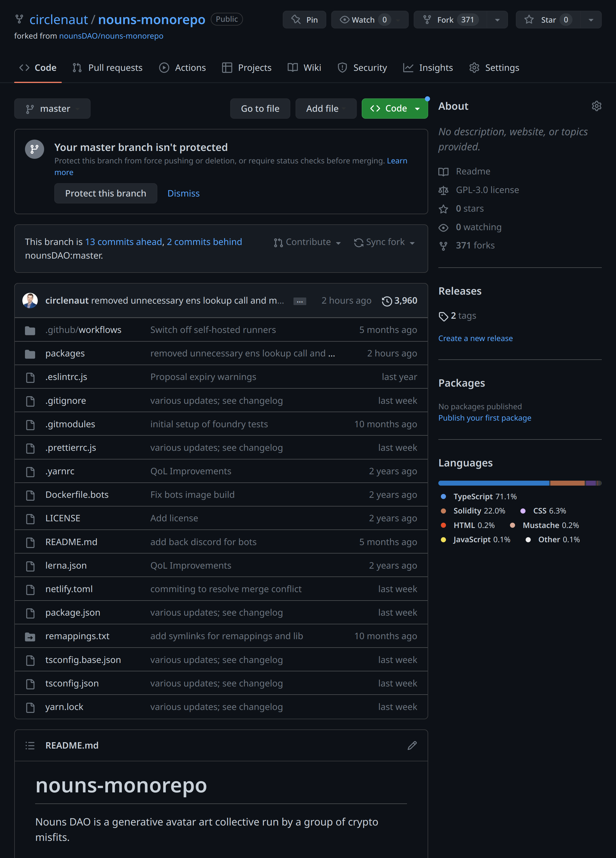Click the Readme book icon in About
The height and width of the screenshot is (858, 616).
pyautogui.click(x=443, y=172)
